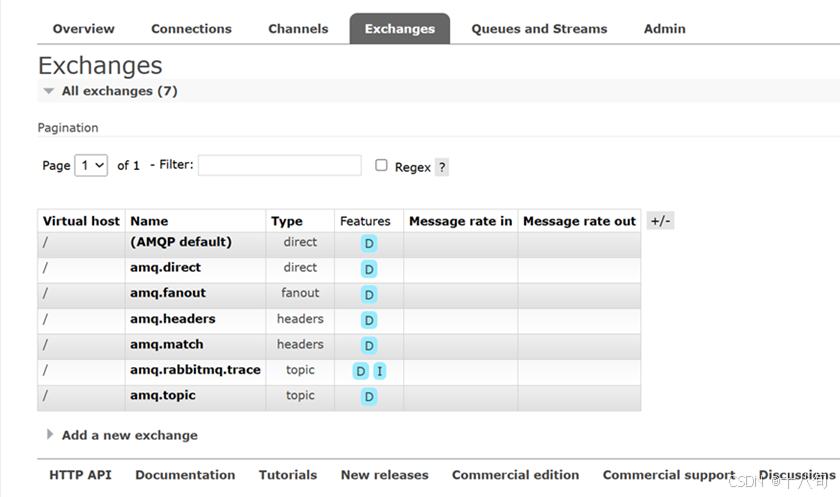Click the D durable badge for amq.match
Viewport: 840px width, 497px height.
369,345
